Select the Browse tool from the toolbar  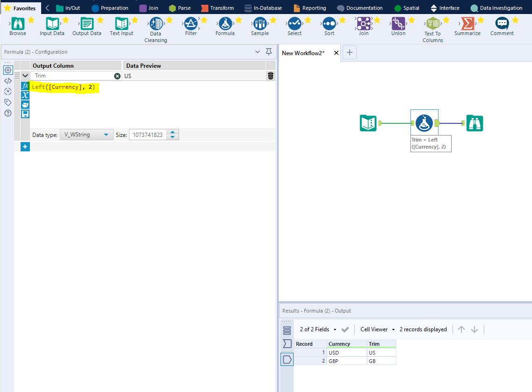coord(18,23)
